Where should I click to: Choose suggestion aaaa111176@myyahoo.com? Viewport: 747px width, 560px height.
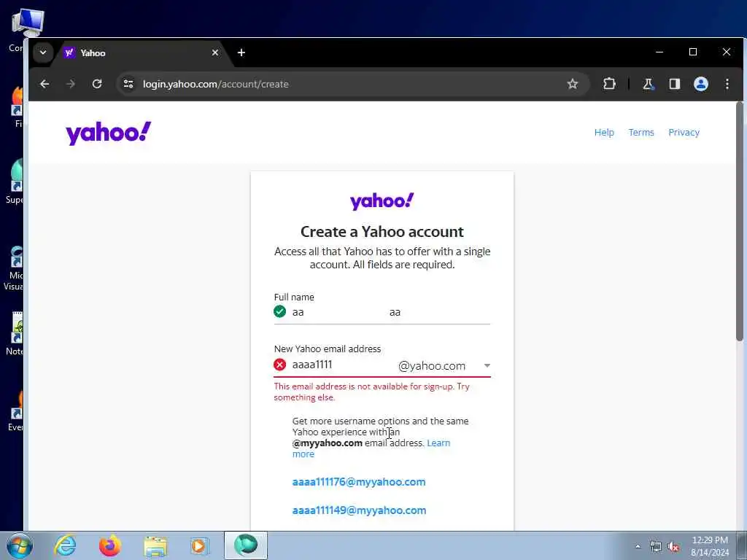tap(359, 482)
